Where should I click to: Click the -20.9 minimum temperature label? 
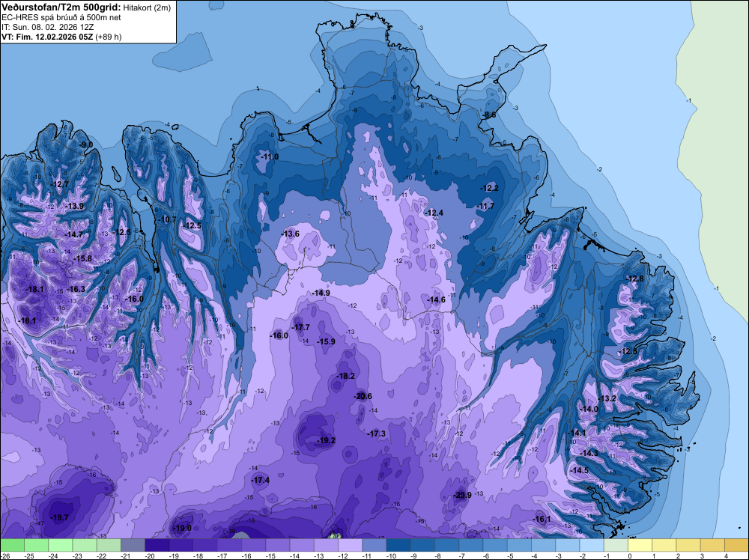click(x=463, y=495)
